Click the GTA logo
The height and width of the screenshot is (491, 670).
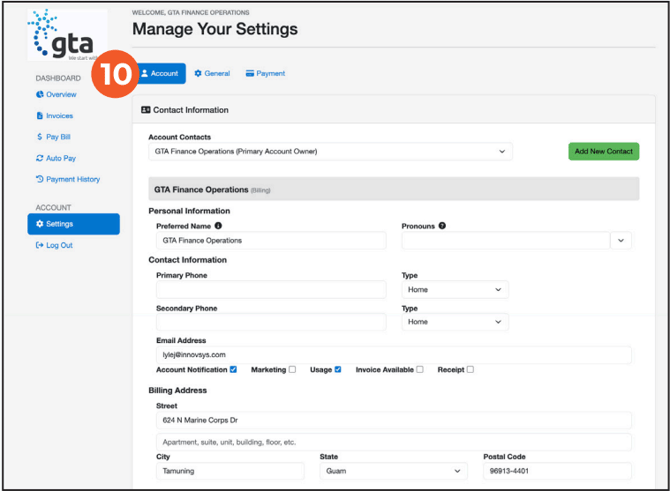[67, 35]
